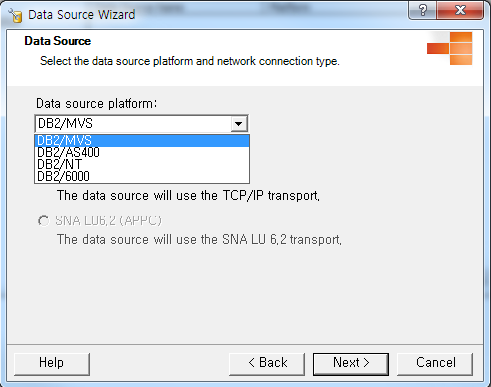
Task: Click the orange squares wizard logo
Action: 450,48
